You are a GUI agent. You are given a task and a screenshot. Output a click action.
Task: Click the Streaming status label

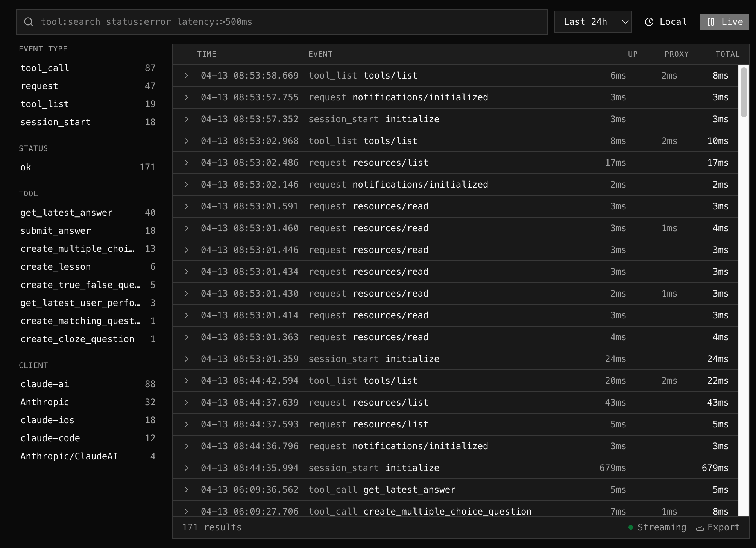pos(662,527)
